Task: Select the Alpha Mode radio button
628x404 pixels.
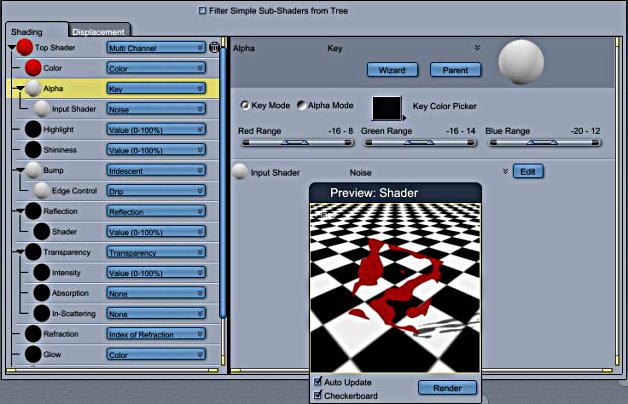Action: pyautogui.click(x=301, y=106)
